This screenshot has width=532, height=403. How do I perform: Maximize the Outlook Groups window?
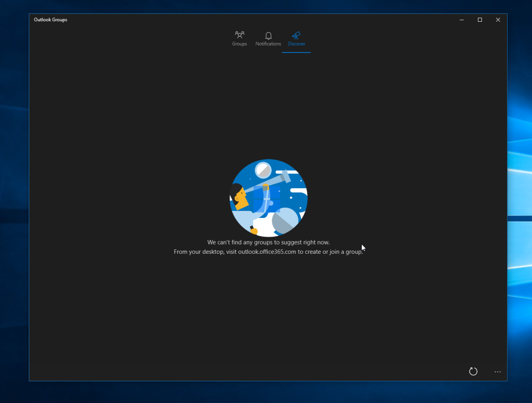(480, 20)
